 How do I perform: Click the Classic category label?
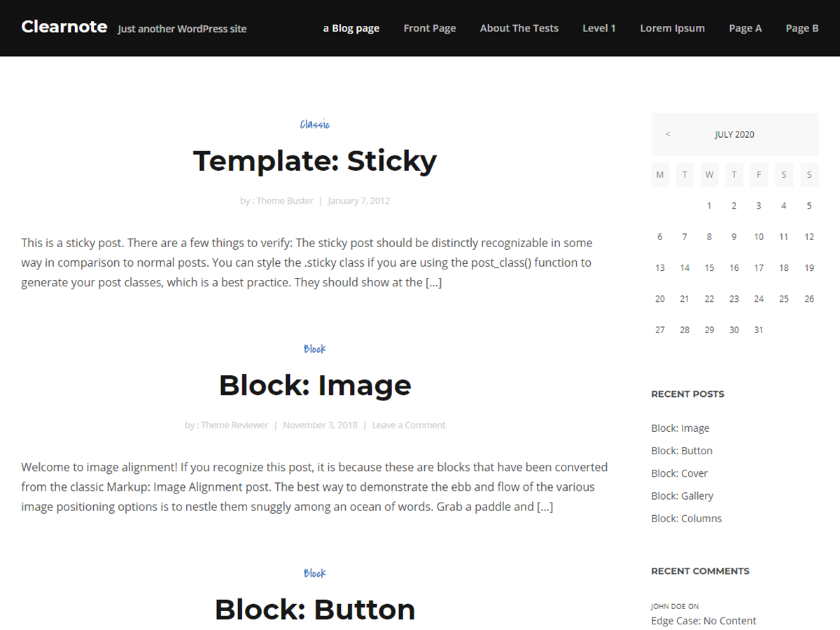tap(315, 125)
